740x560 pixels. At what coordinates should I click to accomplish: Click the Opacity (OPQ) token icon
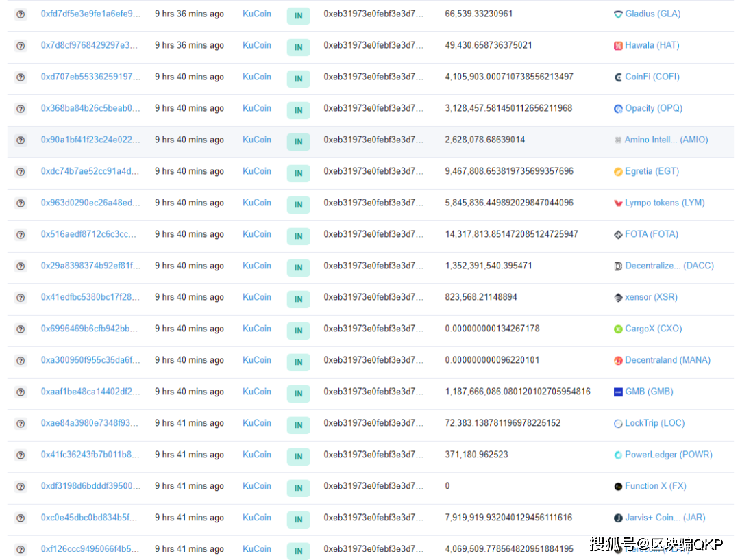[x=618, y=109]
